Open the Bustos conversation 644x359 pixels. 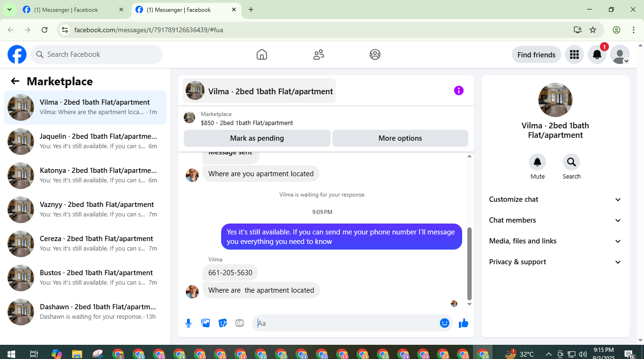pos(85,278)
